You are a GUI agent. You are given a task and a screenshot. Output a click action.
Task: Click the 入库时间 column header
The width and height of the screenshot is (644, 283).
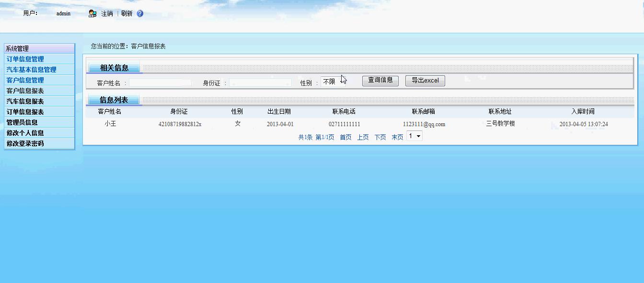[583, 111]
